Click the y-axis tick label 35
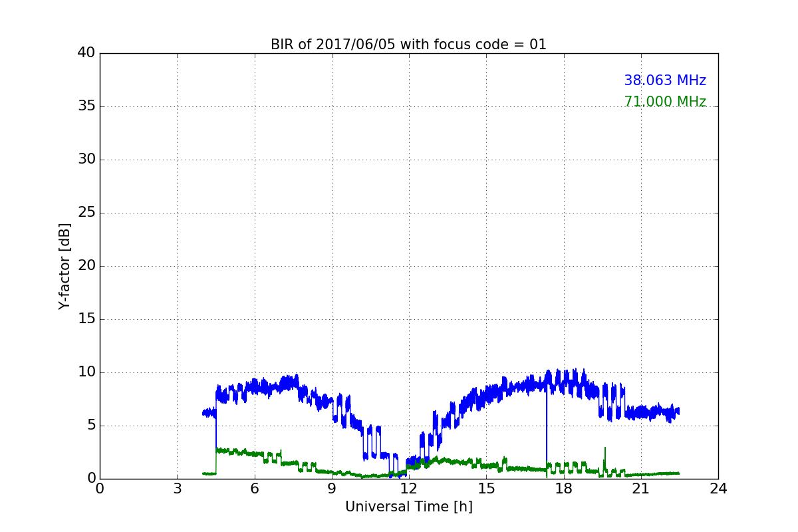 (x=86, y=106)
